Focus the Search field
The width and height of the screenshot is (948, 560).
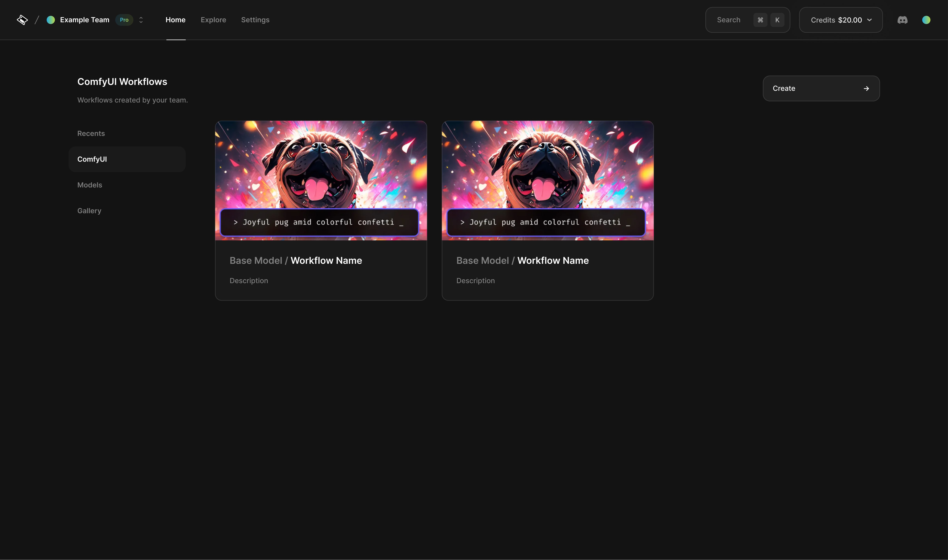(x=728, y=20)
